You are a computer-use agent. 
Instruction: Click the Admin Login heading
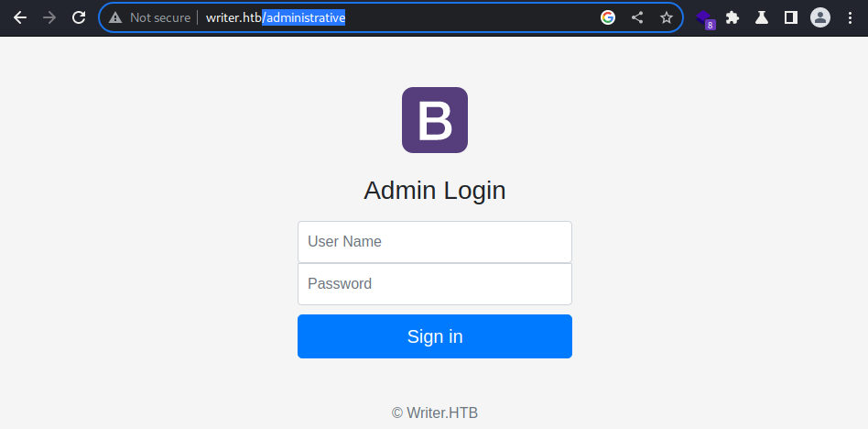point(435,191)
